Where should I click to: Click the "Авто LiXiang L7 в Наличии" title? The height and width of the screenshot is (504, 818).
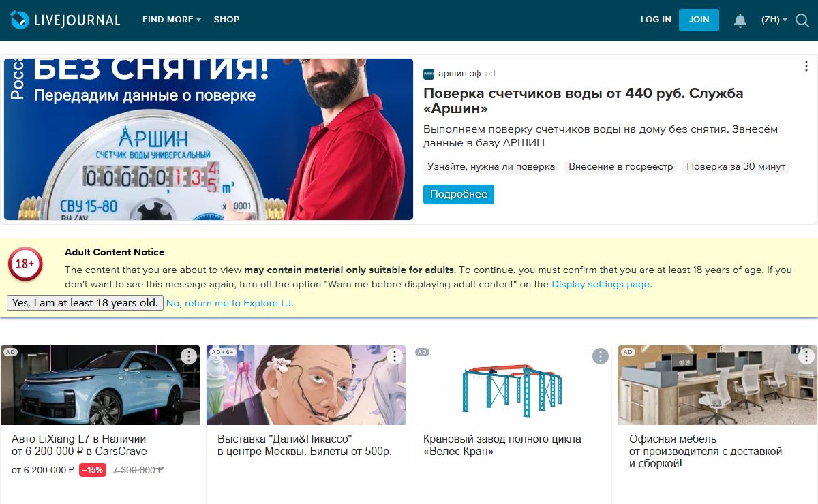[x=79, y=445]
